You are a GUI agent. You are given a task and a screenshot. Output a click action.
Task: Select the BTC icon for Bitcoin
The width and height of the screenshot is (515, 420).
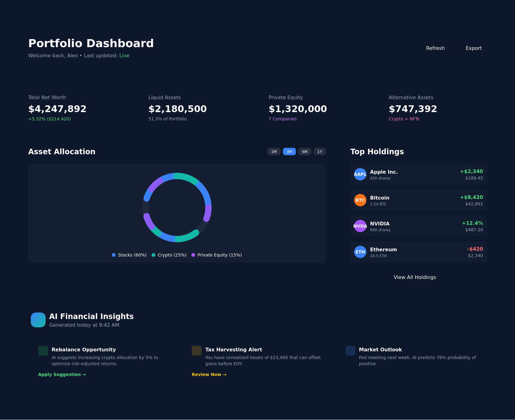(x=360, y=200)
